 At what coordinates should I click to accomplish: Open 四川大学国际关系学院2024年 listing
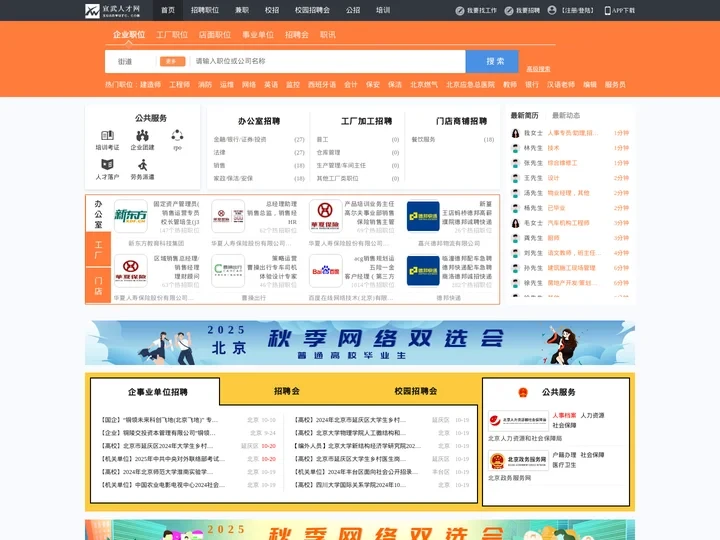click(x=350, y=484)
